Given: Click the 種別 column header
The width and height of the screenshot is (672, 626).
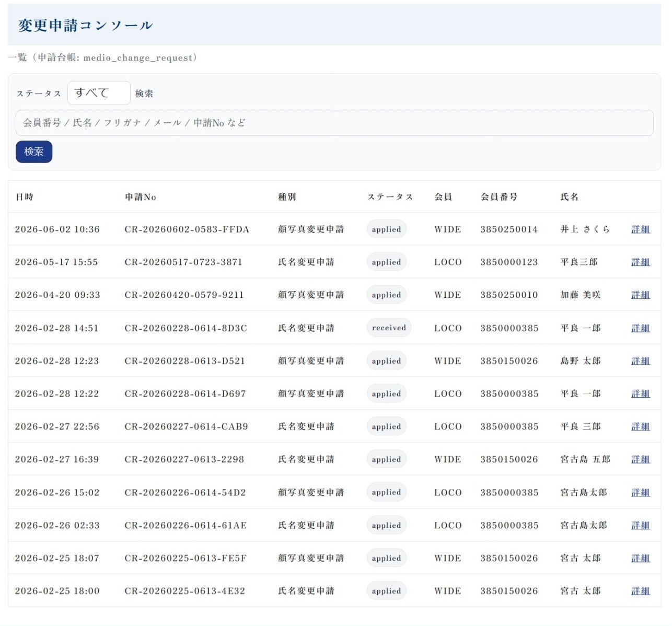Looking at the screenshot, I should [287, 197].
